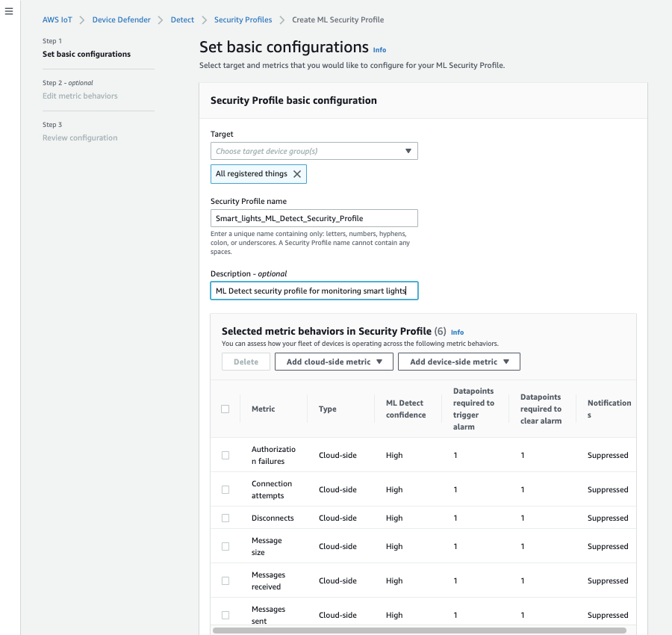Open the Add device-side metric dropdown

tap(458, 361)
